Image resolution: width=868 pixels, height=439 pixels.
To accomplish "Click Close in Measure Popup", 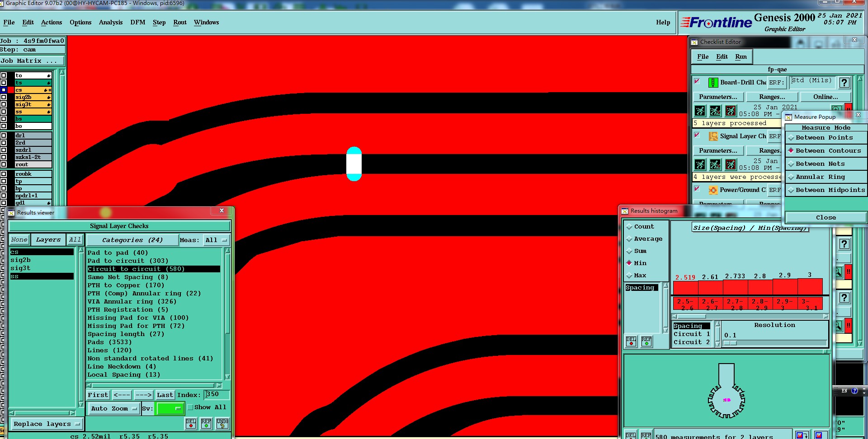I will pos(826,218).
